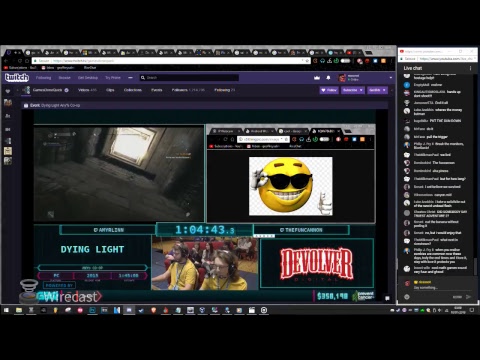Click the chat bubble icon under video
The height and width of the screenshot is (360, 480).
(387, 298)
